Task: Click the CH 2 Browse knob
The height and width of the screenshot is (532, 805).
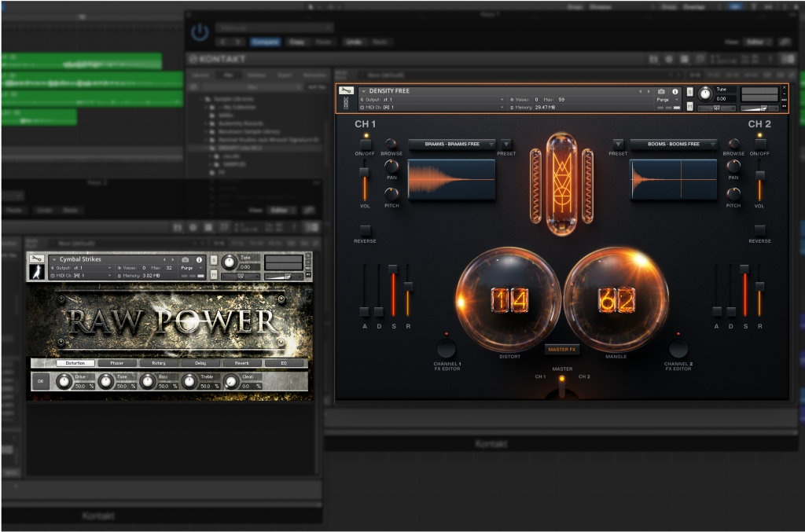Action: 733,143
